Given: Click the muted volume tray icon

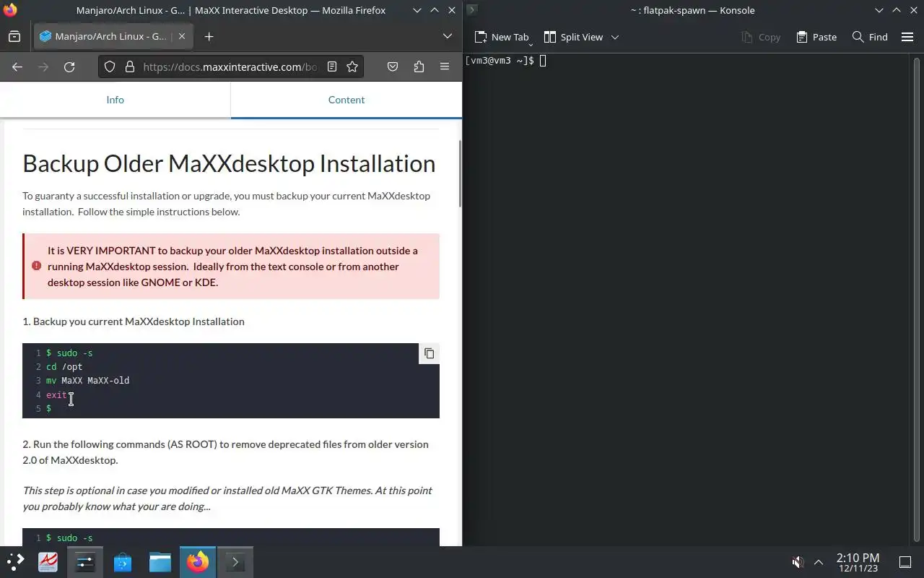Looking at the screenshot, I should [798, 562].
